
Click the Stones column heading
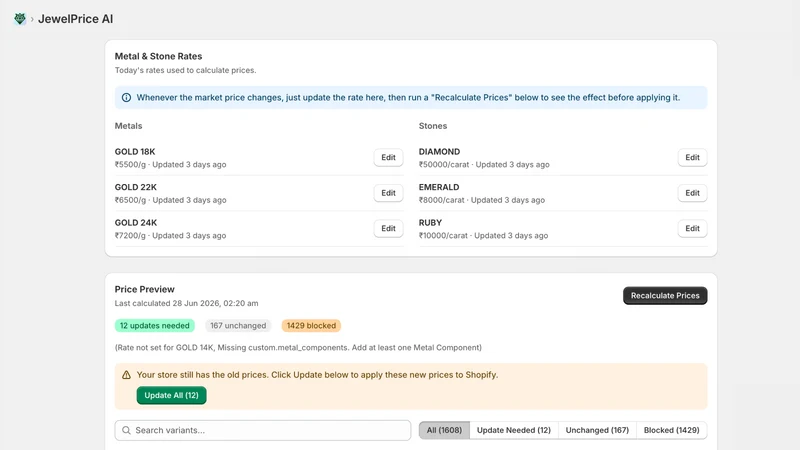click(433, 126)
